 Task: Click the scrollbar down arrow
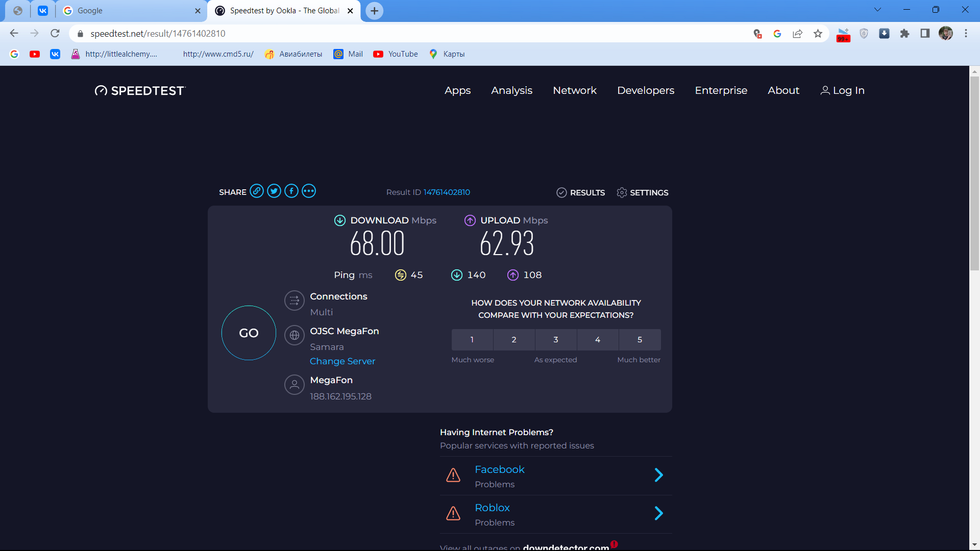[x=974, y=545]
